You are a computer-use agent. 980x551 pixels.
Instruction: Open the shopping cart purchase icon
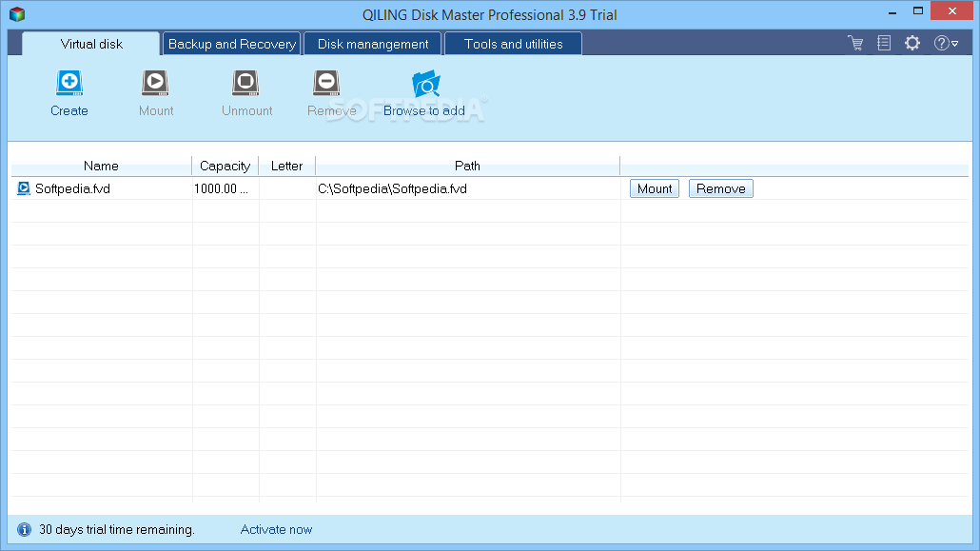coord(855,43)
